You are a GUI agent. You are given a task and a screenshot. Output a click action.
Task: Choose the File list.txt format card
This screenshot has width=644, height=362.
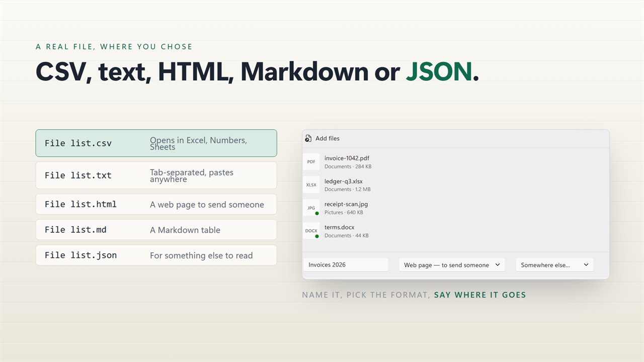156,175
